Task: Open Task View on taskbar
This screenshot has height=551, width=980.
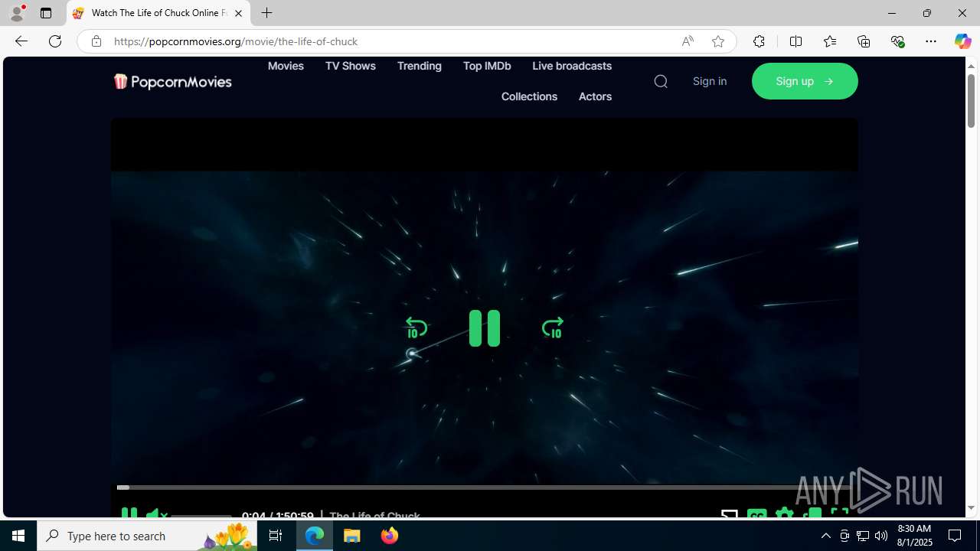Action: tap(276, 536)
